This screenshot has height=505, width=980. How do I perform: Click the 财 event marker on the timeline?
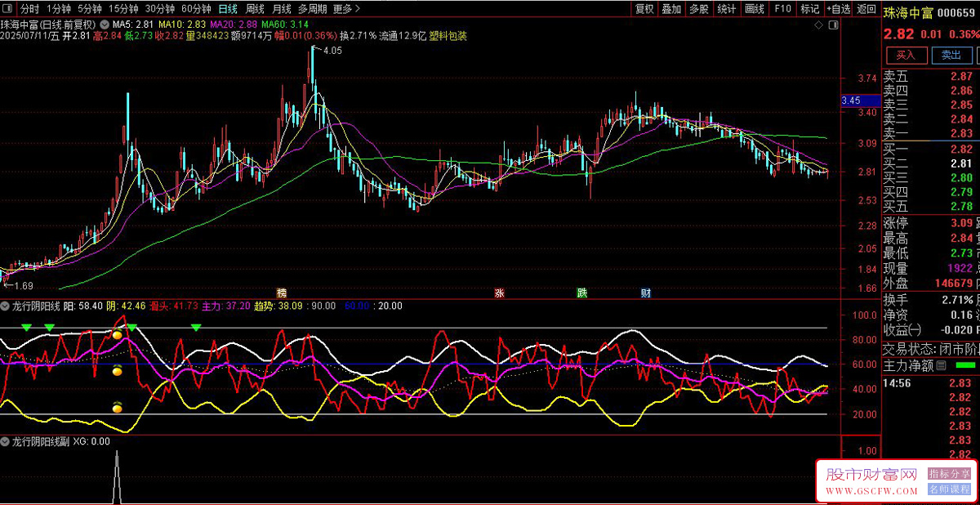(645, 293)
